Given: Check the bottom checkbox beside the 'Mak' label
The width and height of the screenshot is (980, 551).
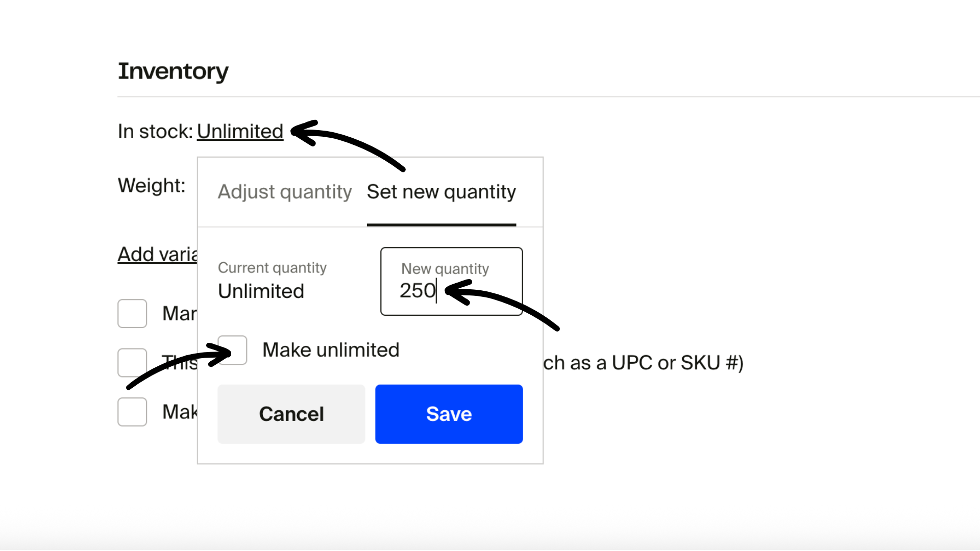Looking at the screenshot, I should [132, 412].
